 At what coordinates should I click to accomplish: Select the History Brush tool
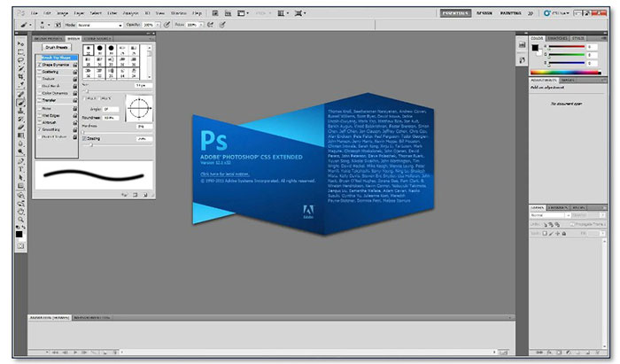tap(20, 119)
